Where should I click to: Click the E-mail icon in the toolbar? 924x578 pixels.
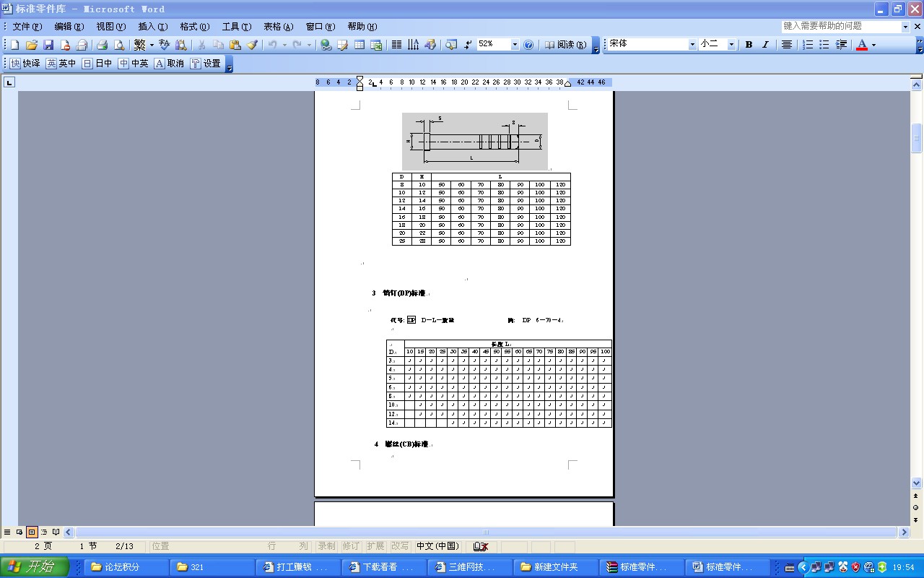(82, 45)
